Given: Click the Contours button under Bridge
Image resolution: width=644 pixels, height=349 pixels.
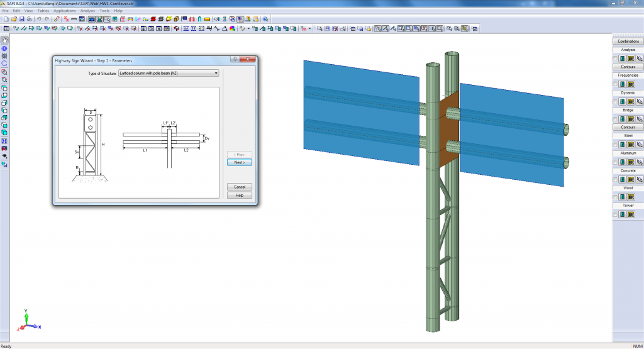Looking at the screenshot, I should click(628, 127).
